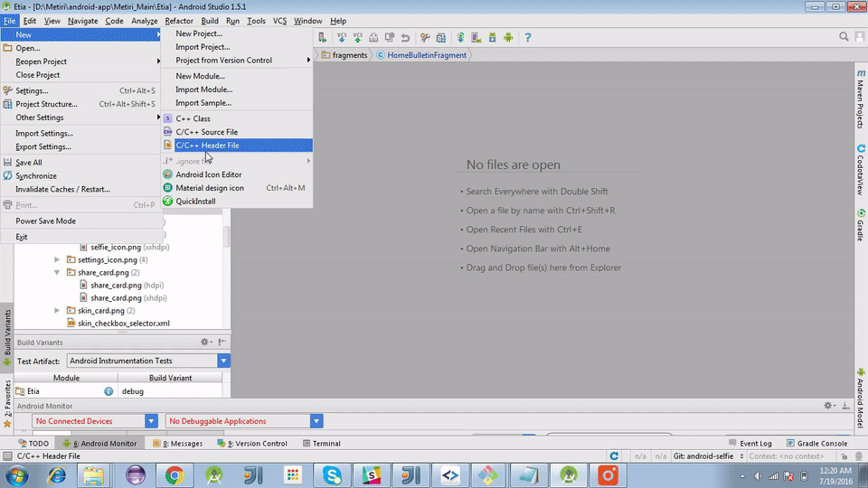Open Project Structure toolbar icon
The height and width of the screenshot is (488, 868).
[441, 38]
